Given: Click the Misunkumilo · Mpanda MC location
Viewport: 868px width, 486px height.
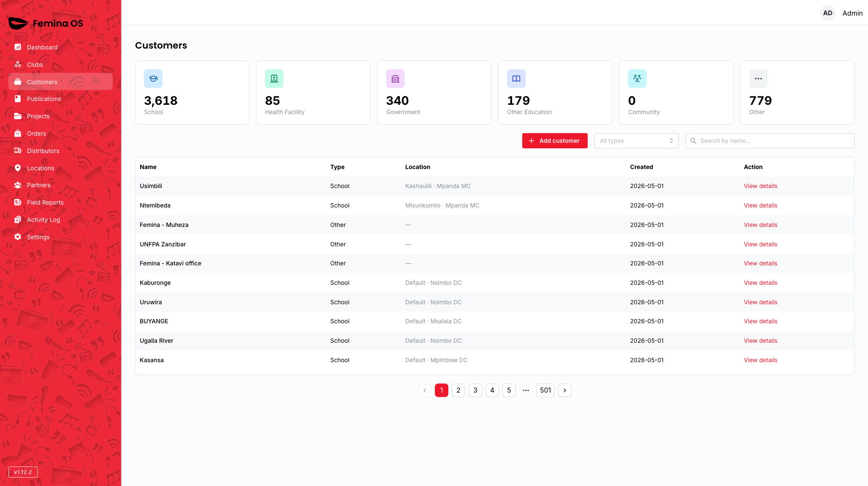Looking at the screenshot, I should click(x=442, y=205).
